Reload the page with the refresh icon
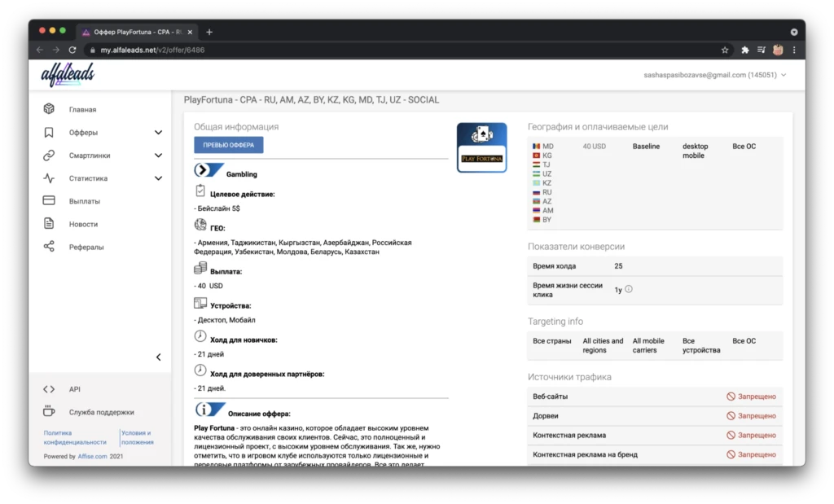Viewport: 834px width, 504px height. coord(72,50)
